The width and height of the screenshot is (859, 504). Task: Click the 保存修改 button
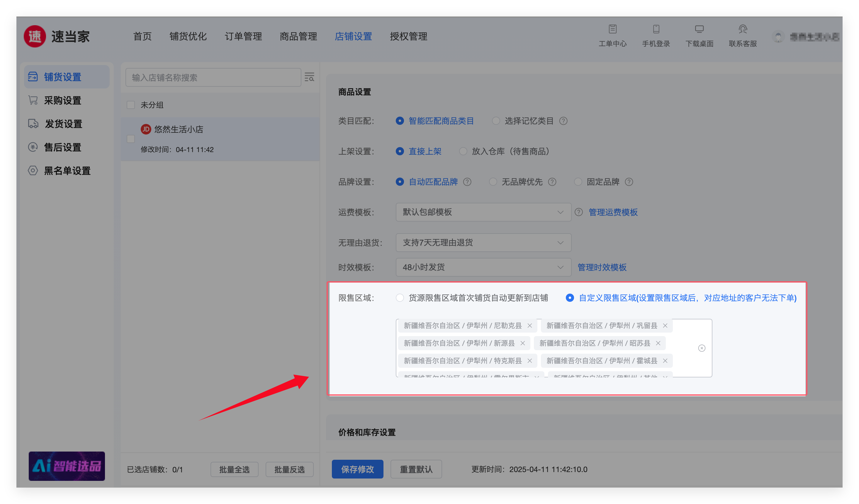point(357,469)
